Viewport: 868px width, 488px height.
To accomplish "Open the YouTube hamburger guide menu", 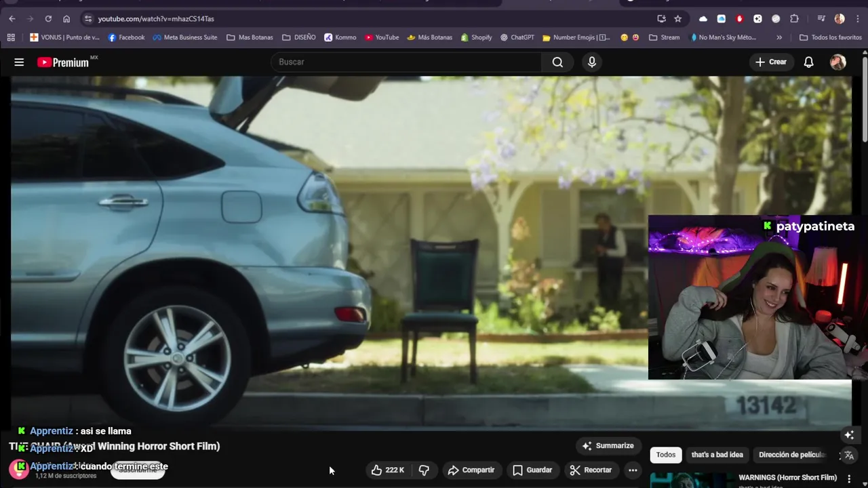I will pos(19,62).
